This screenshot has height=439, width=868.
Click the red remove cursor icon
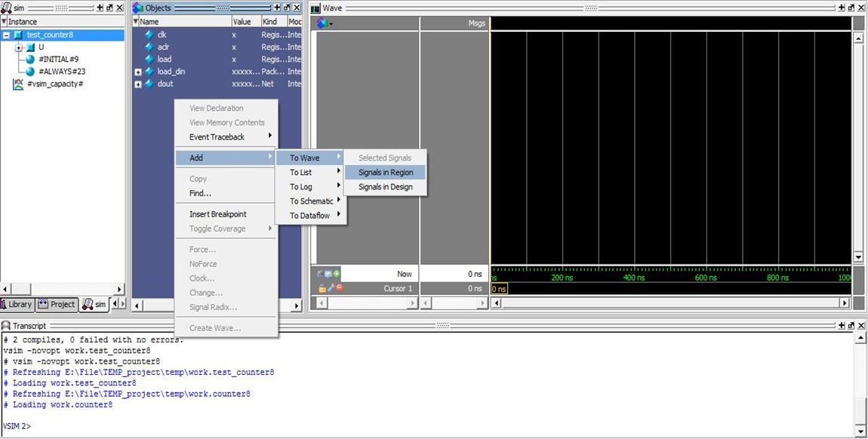tap(339, 288)
